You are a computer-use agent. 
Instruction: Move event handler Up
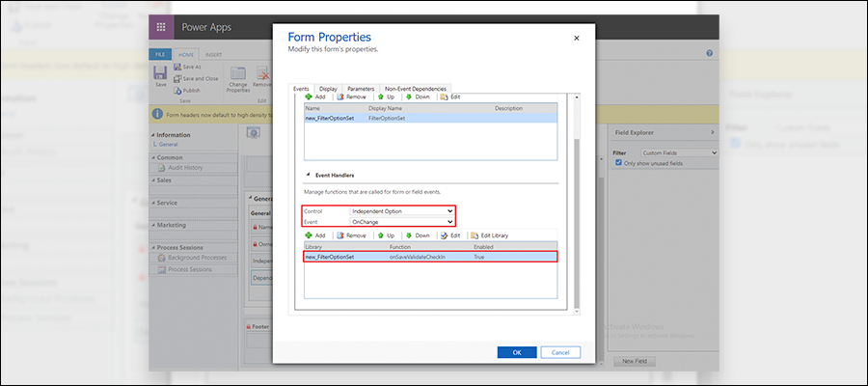click(386, 235)
